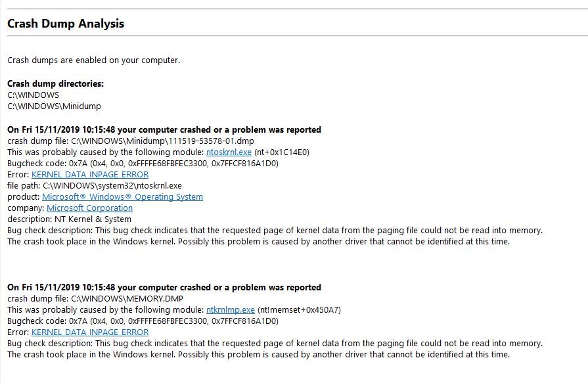Click the first crash report date heading
Image resolution: width=588 pixels, height=383 pixels.
[x=164, y=129]
